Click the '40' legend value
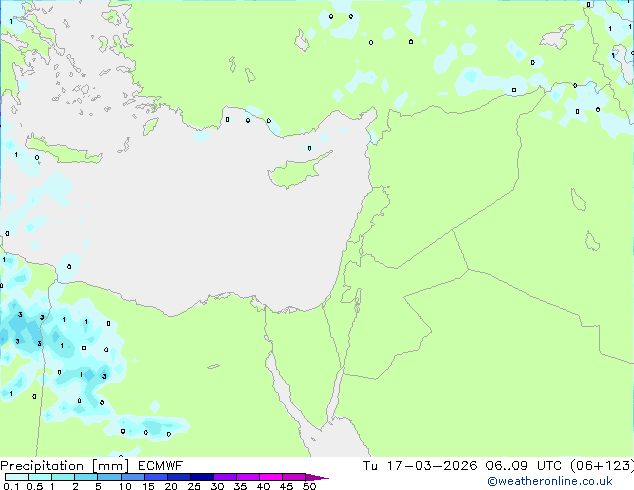The width and height of the screenshot is (634, 490). click(x=263, y=486)
